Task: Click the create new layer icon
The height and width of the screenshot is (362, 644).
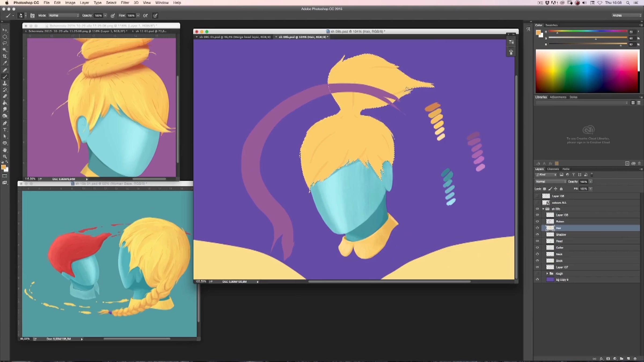Action: click(x=628, y=359)
